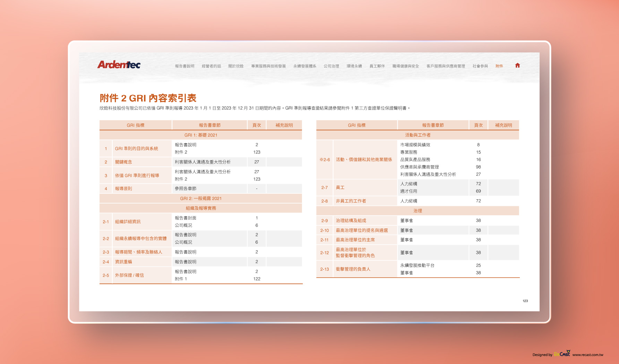Image resolution: width=619 pixels, height=364 pixels.
Task: Go to 職場健康與安全 section
Action: pyautogui.click(x=406, y=66)
